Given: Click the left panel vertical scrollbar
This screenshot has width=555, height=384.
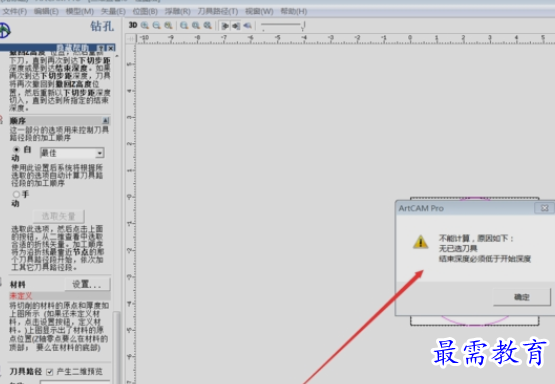Looking at the screenshot, I should 116,347.
